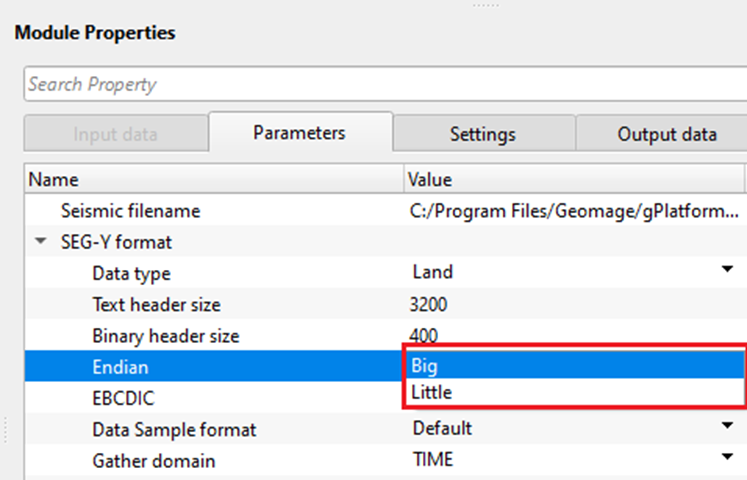Select the Text header size row
This screenshot has width=747, height=480.
(x=156, y=304)
